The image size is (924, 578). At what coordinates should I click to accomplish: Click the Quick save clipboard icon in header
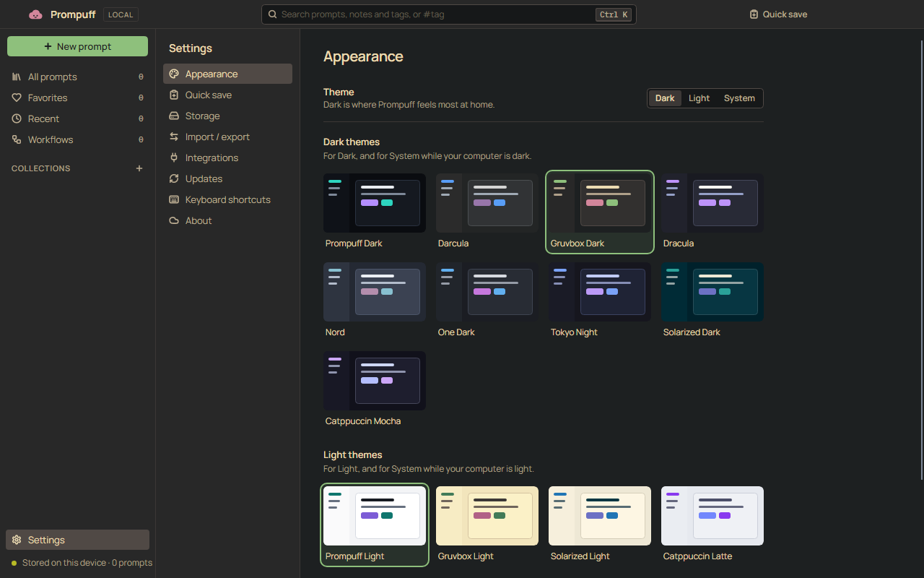(754, 14)
